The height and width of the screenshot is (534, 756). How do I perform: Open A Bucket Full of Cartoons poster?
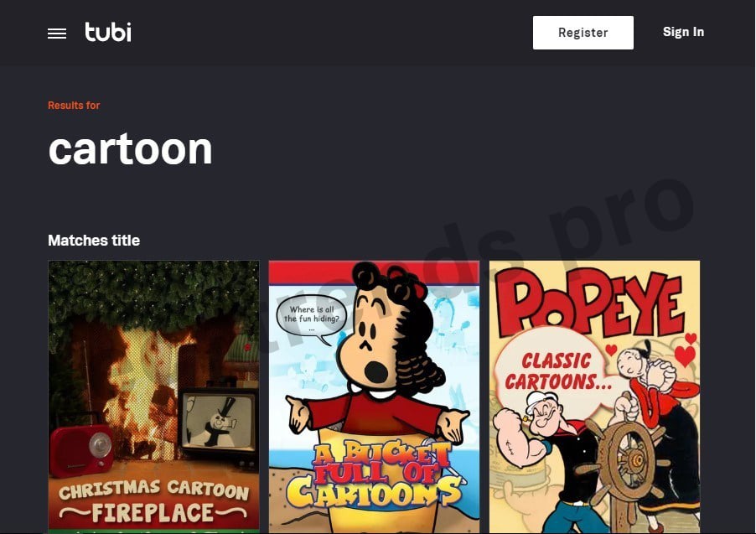[374, 397]
